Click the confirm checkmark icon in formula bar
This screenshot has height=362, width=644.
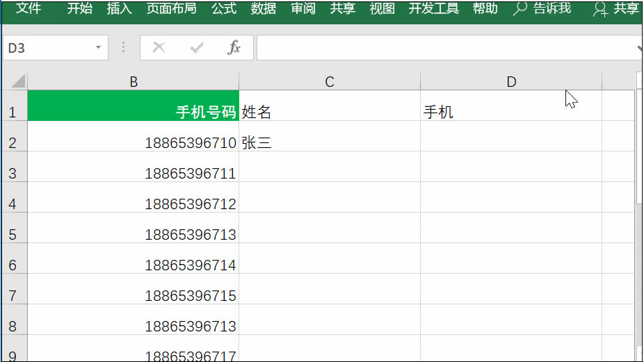click(x=197, y=48)
